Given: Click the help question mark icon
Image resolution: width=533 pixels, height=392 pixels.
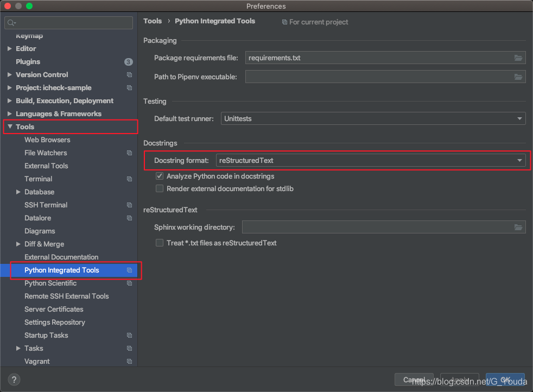Looking at the screenshot, I should coord(14,380).
